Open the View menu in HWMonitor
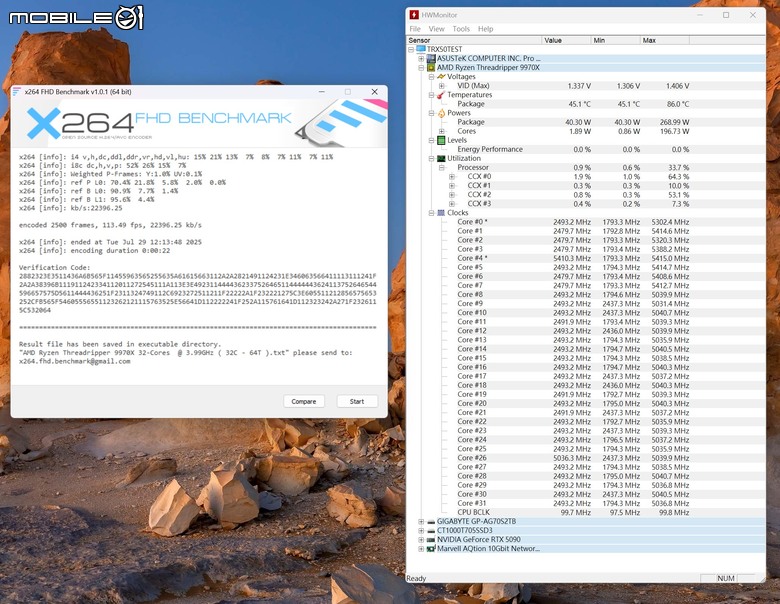Viewport: 780px width, 604px height. [x=436, y=29]
